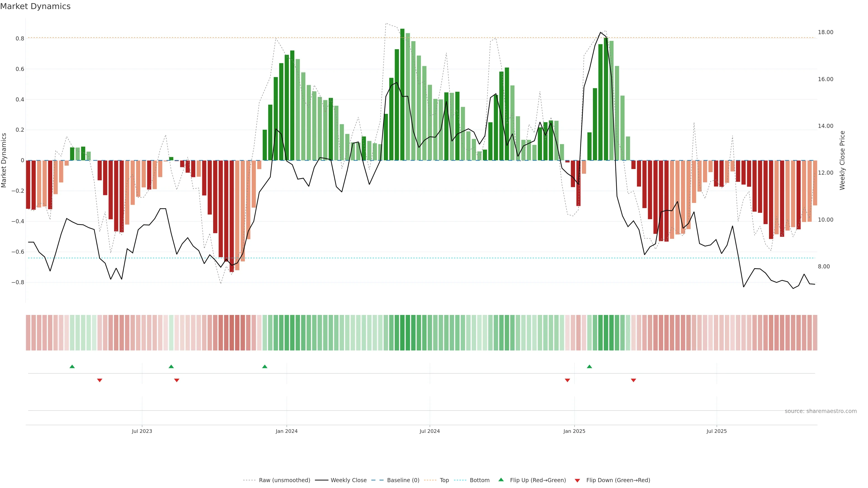
Task: Click the Flip Down red triangle legend icon
Action: tap(577, 480)
